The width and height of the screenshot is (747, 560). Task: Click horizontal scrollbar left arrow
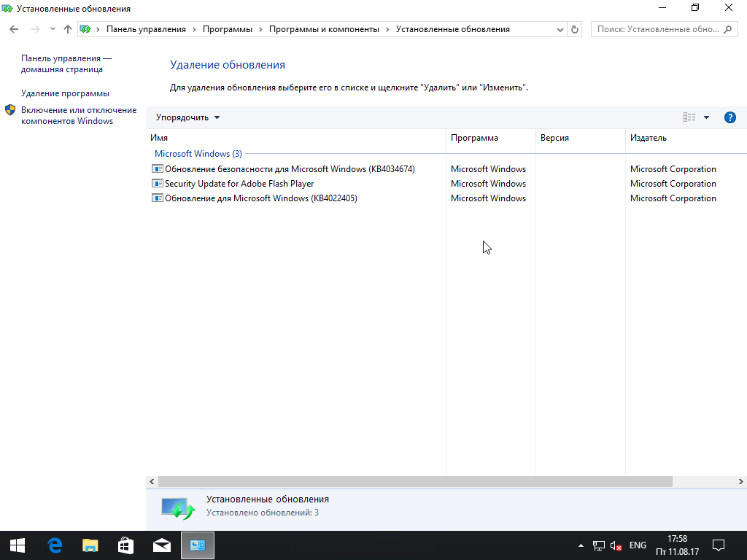point(152,481)
